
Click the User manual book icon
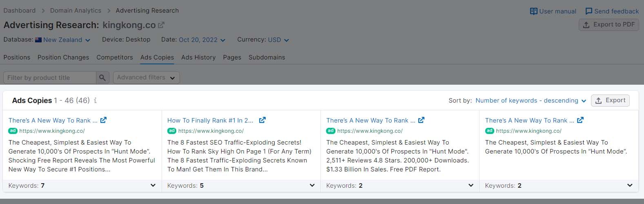click(x=533, y=11)
